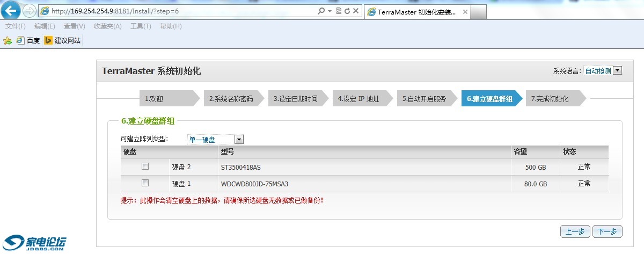Image resolution: width=644 pixels, height=254 pixels.
Task: Open the 编辑(E) menu
Action: (45, 26)
